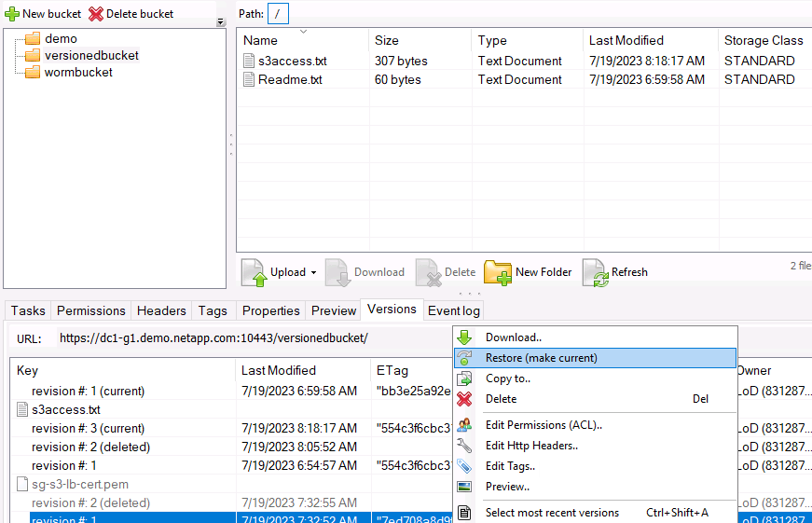
Task: Click the Edit Tags tag icon
Action: click(x=464, y=466)
